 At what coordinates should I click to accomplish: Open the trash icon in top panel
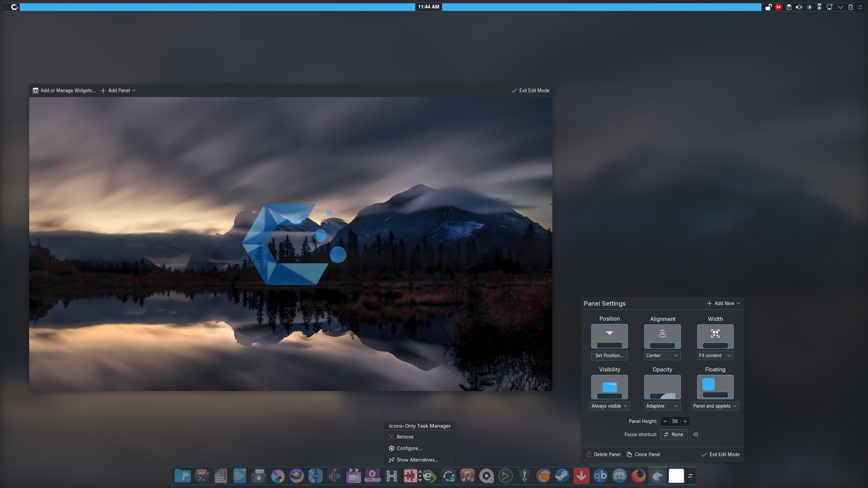tap(850, 7)
